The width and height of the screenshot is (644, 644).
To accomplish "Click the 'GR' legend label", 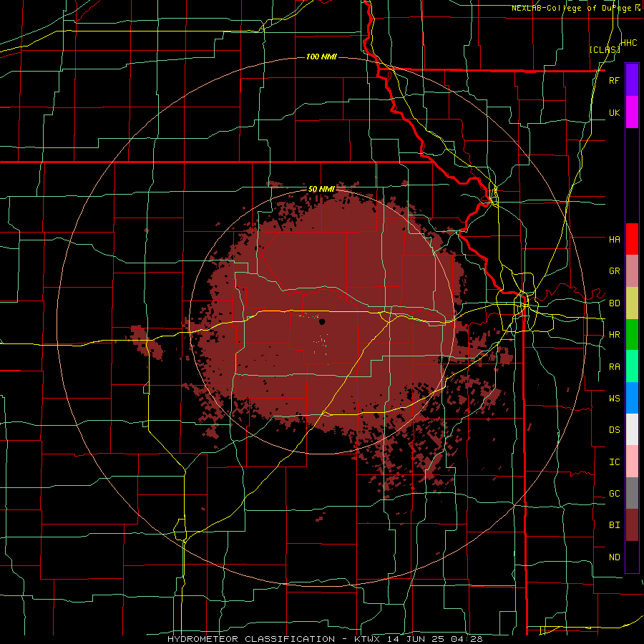I will coord(614,271).
